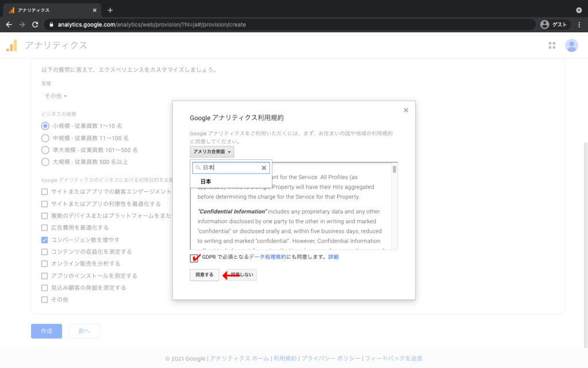The height and width of the screenshot is (368, 588).
Task: Open the 詳細 link
Action: [x=334, y=257]
